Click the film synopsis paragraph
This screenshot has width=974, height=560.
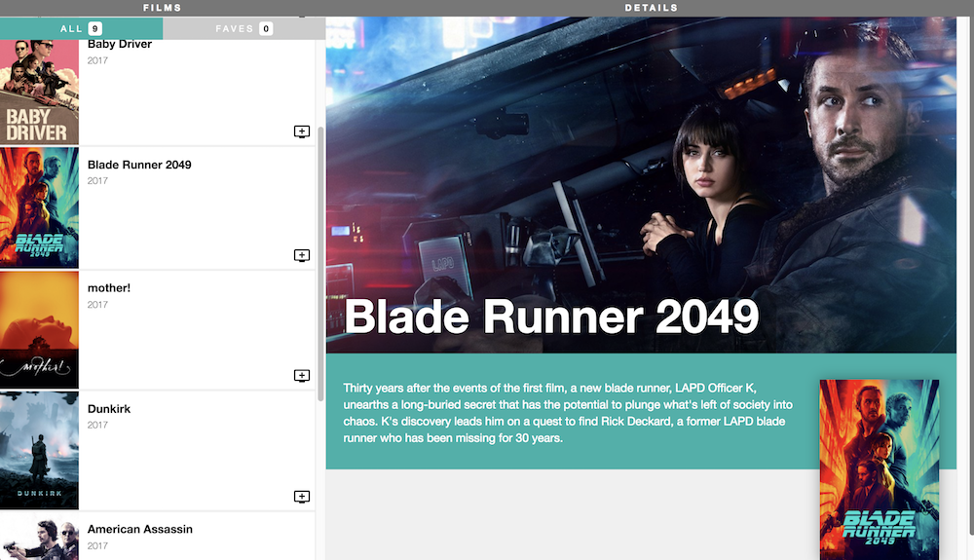(568, 413)
